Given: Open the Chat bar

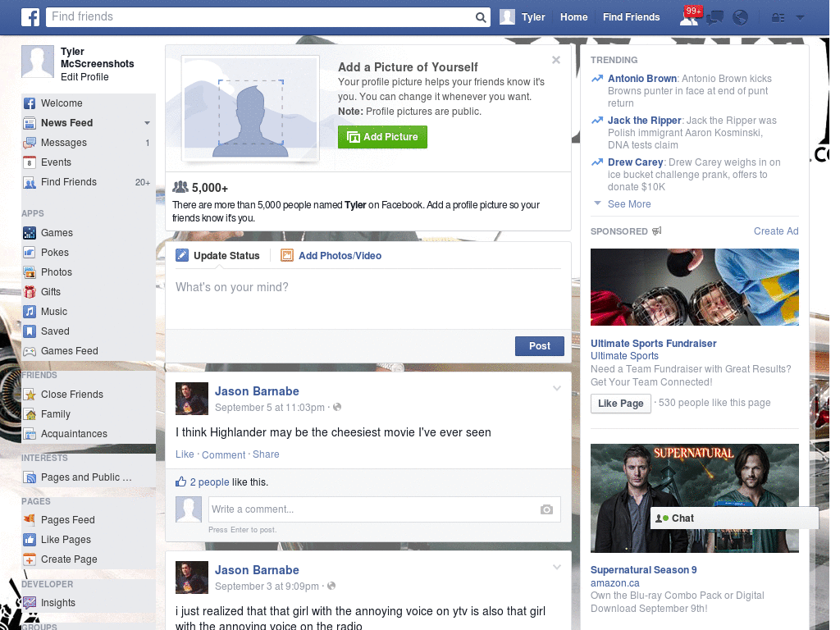Looking at the screenshot, I should [x=734, y=518].
